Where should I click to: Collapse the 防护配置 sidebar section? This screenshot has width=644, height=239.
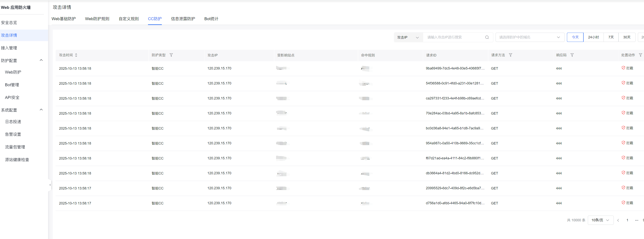click(41, 60)
